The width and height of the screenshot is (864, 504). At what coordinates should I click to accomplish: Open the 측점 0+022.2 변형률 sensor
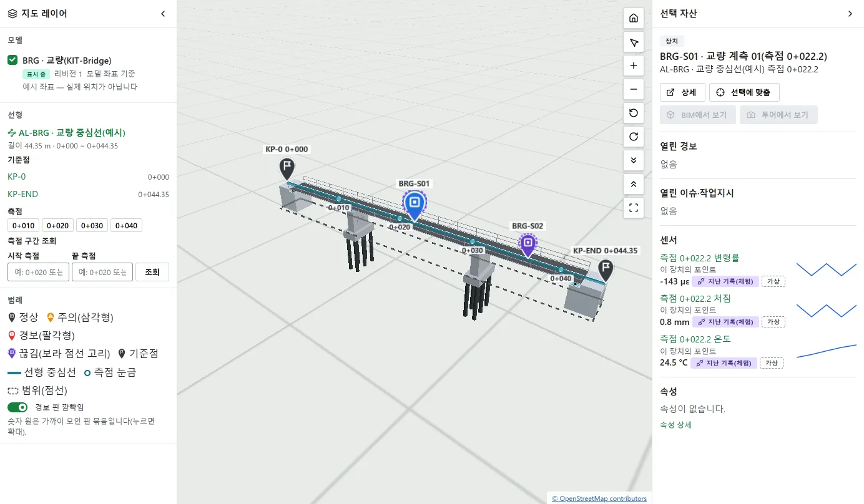click(699, 258)
